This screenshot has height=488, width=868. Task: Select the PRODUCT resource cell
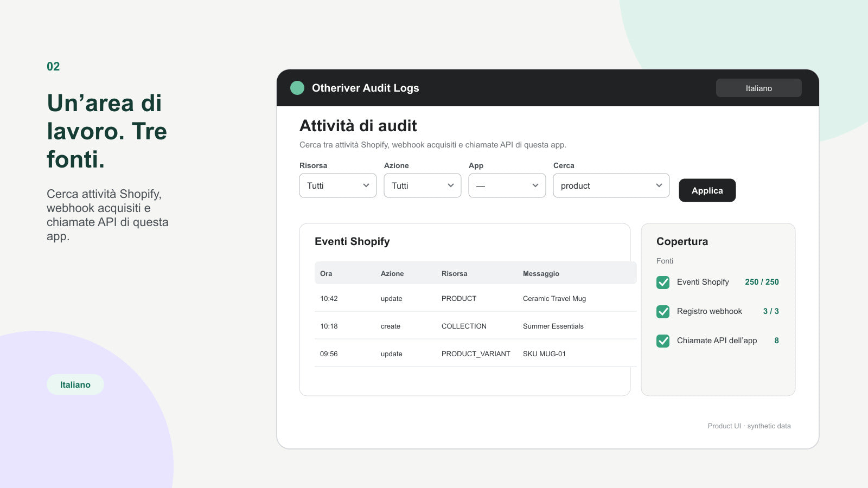pyautogui.click(x=459, y=298)
